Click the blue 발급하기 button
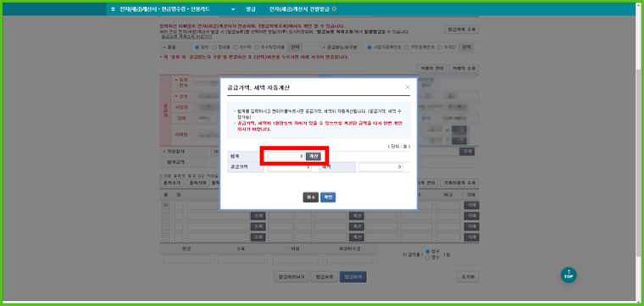This screenshot has width=644, height=306. click(x=353, y=277)
